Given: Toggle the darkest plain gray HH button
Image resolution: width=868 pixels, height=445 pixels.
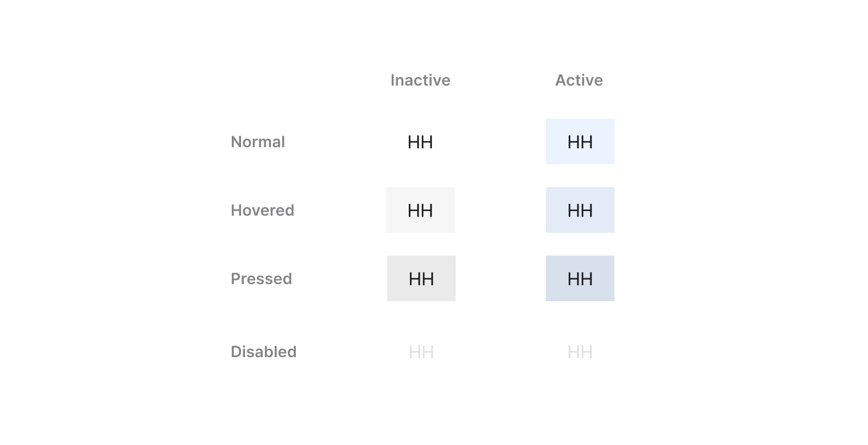Looking at the screenshot, I should pyautogui.click(x=421, y=279).
